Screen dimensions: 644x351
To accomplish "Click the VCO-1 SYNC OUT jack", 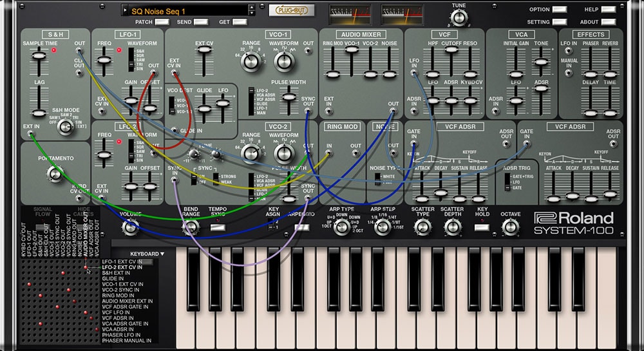I will pos(308,111).
